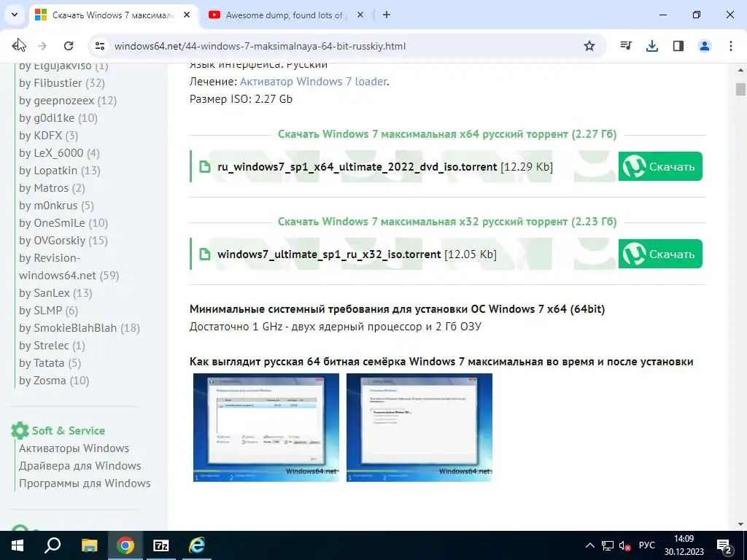Open Chrome downloads icon

tap(652, 46)
